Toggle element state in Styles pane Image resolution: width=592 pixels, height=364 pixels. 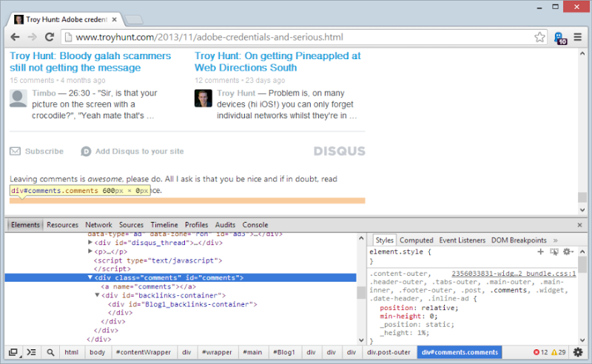tap(554, 252)
